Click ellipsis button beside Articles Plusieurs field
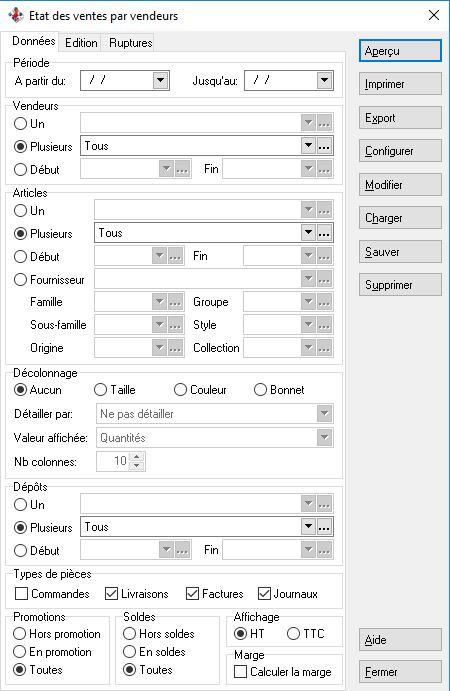Screen dimensions: 450x691 pos(324,233)
